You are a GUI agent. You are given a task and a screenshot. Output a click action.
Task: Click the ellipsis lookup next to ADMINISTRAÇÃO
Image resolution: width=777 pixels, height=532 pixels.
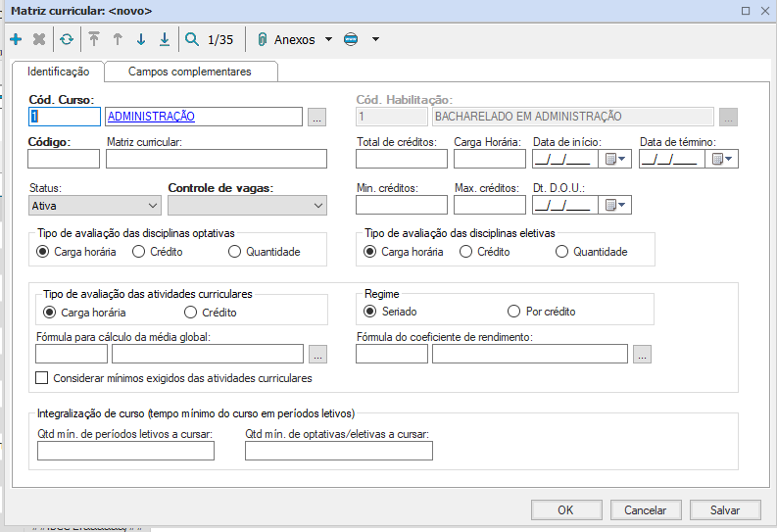point(316,118)
